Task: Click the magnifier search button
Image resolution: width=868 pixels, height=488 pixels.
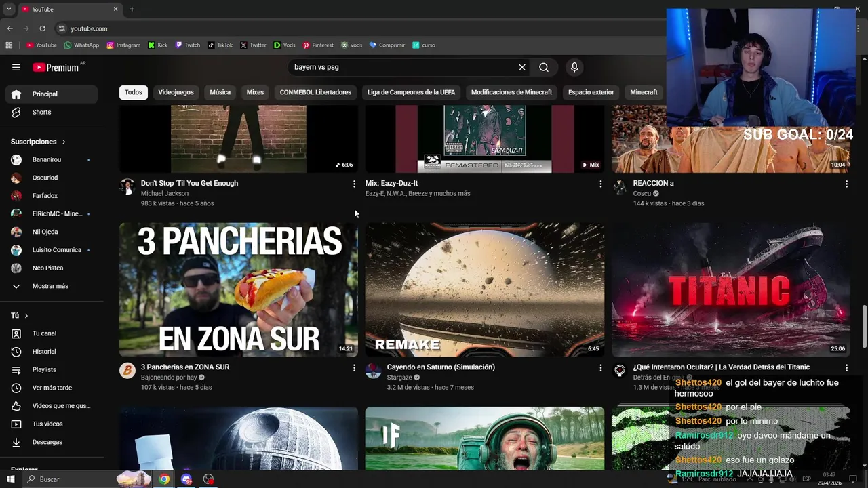Action: [x=544, y=67]
